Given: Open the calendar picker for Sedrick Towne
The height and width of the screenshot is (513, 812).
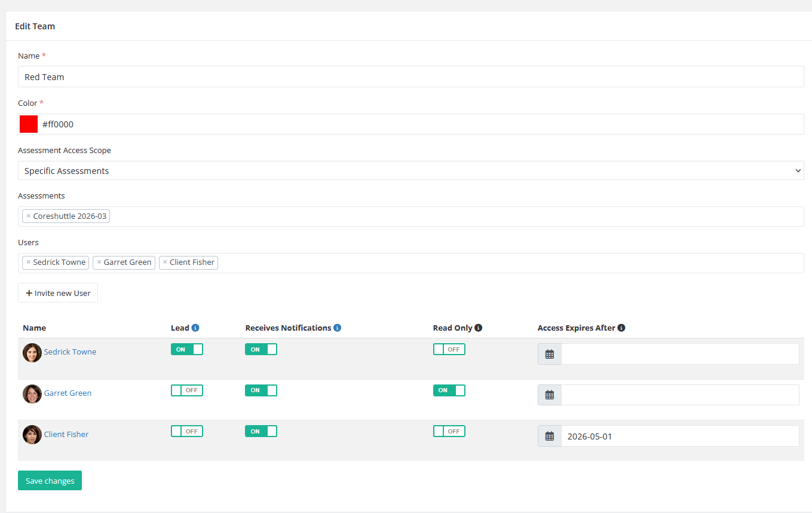Looking at the screenshot, I should tap(549, 353).
